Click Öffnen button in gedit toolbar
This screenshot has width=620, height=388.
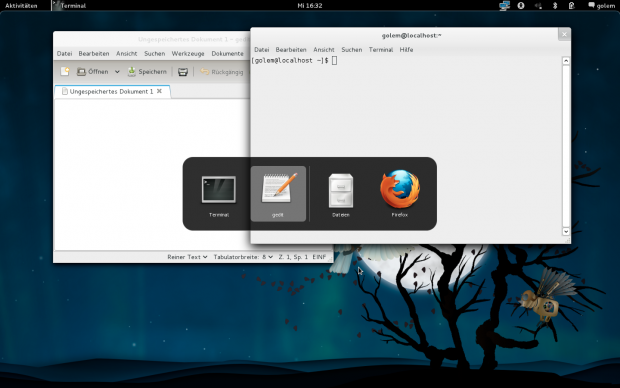[93, 72]
